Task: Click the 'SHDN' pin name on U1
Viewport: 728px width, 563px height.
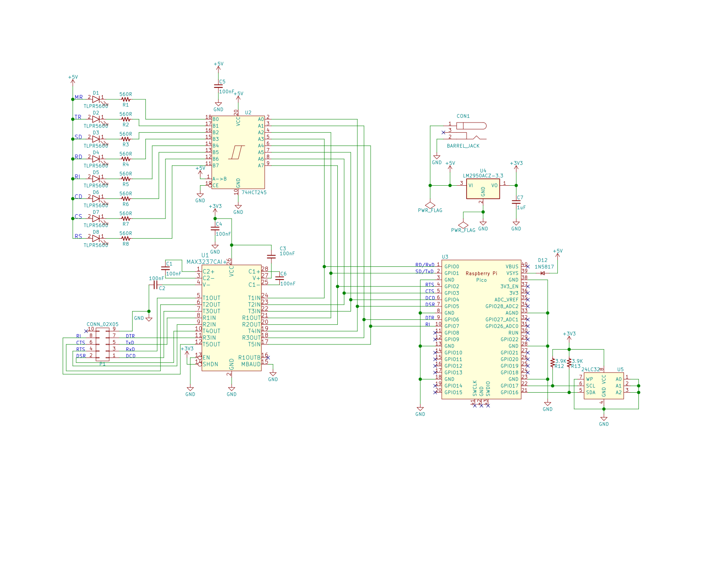Action: pos(211,364)
